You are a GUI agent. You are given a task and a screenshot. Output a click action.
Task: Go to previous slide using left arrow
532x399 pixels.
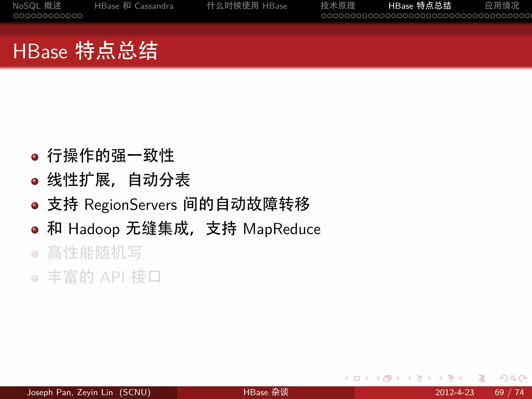347,378
